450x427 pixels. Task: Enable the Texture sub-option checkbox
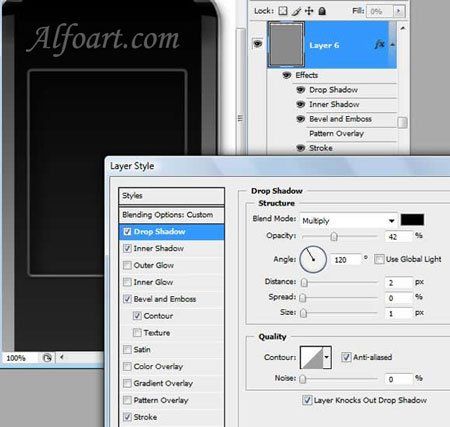pos(137,333)
